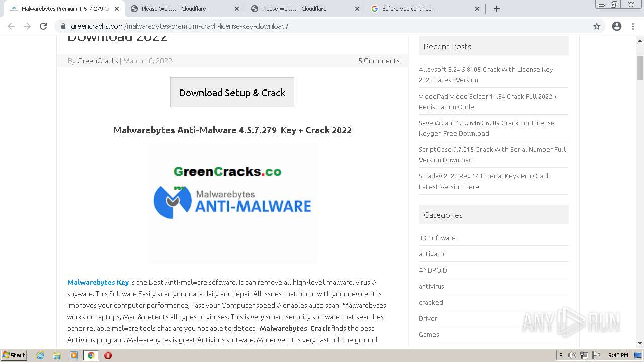The height and width of the screenshot is (362, 644).
Task: Reload the current page
Action: pyautogui.click(x=43, y=26)
